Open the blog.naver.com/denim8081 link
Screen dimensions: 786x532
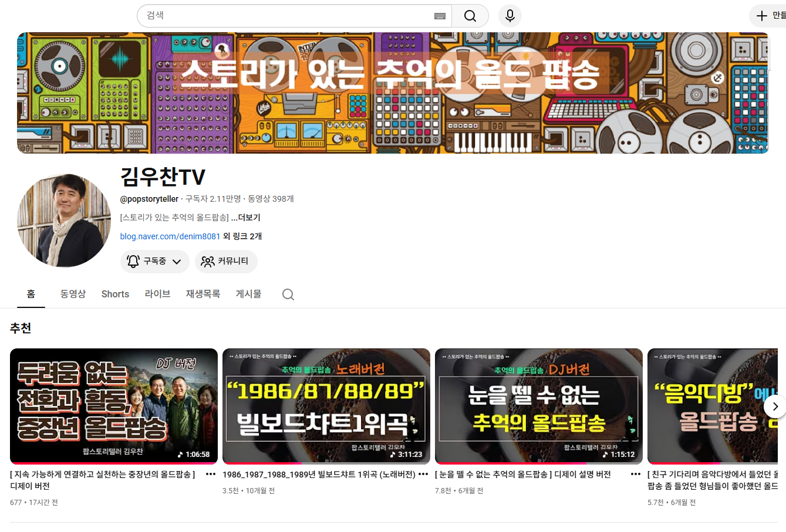[x=170, y=236]
